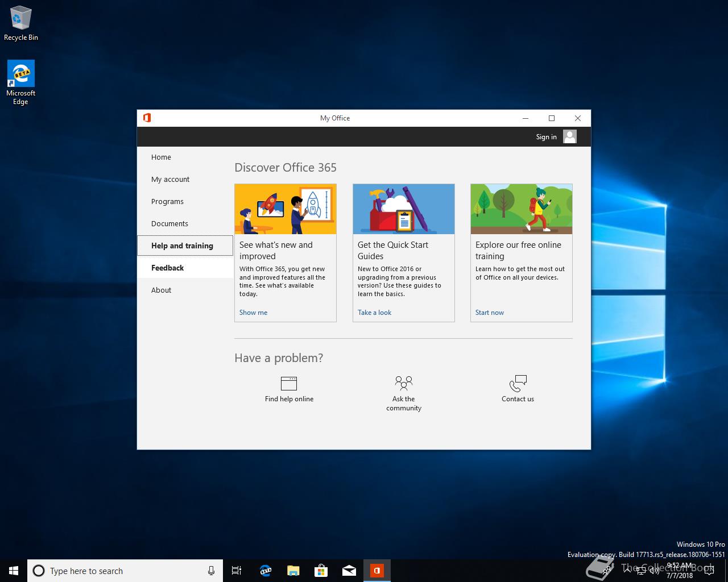Open File Explorer from the taskbar
Image resolution: width=728 pixels, height=582 pixels.
[x=293, y=571]
